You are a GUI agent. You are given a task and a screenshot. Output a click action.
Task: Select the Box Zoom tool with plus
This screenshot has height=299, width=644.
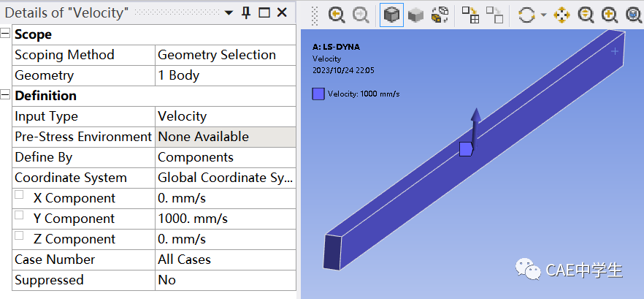pos(610,15)
